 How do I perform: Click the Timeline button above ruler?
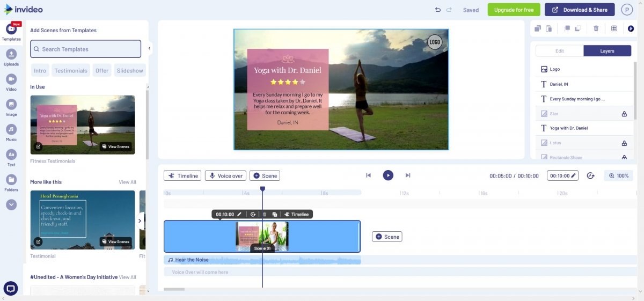[x=182, y=175]
